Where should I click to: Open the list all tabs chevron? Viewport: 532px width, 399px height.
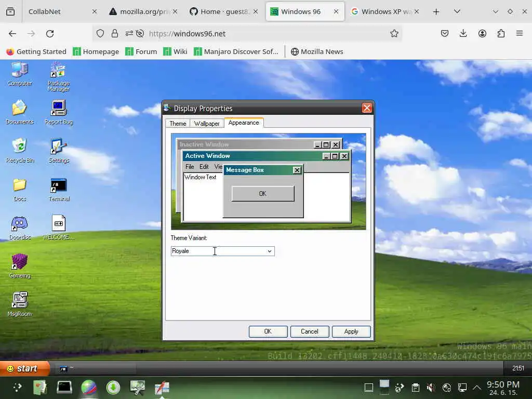pyautogui.click(x=457, y=11)
